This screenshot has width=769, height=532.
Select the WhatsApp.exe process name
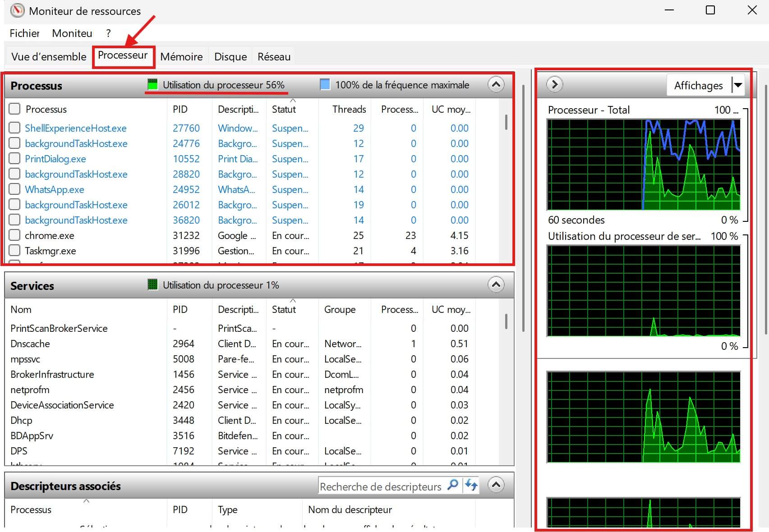(54, 189)
